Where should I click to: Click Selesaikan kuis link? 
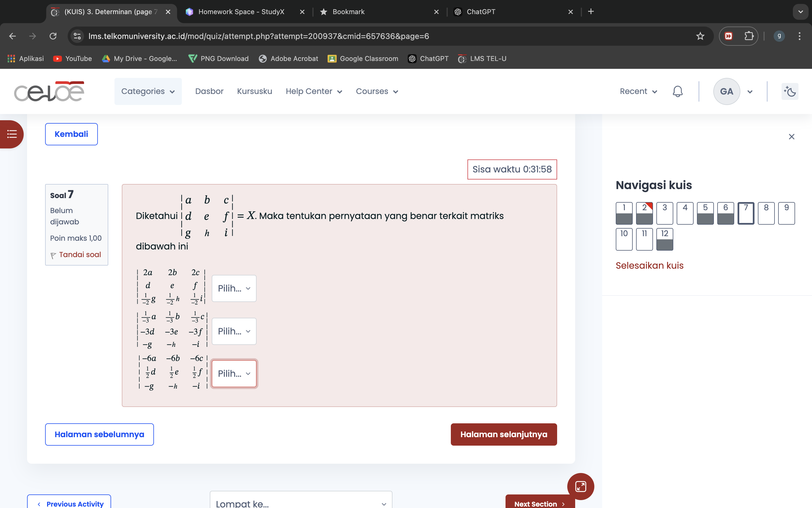tap(649, 265)
